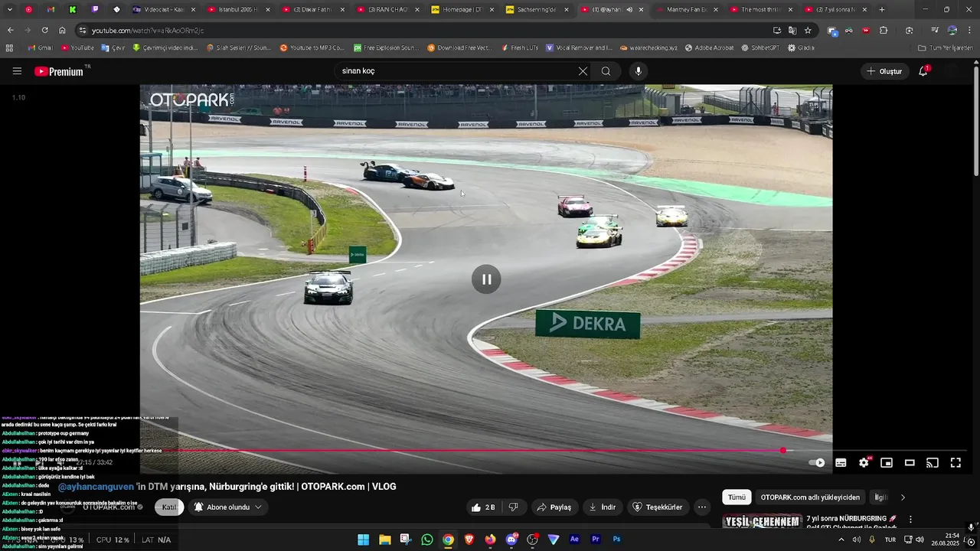Open WhatsApp from taskbar
This screenshot has height=551, width=980.
[x=426, y=540]
